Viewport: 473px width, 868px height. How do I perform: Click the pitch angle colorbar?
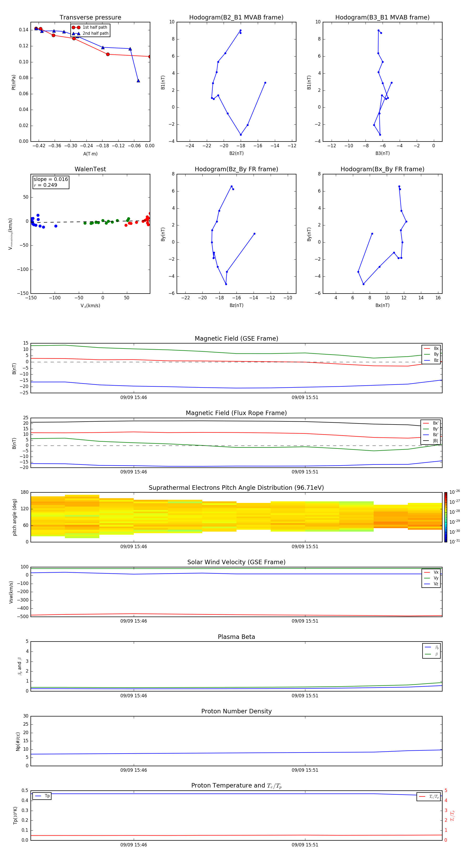446,517
